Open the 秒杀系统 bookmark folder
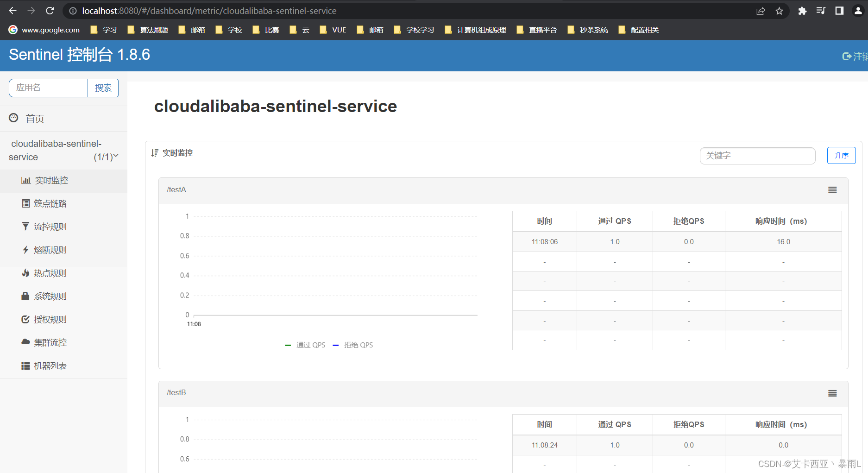868x473 pixels. pos(588,30)
